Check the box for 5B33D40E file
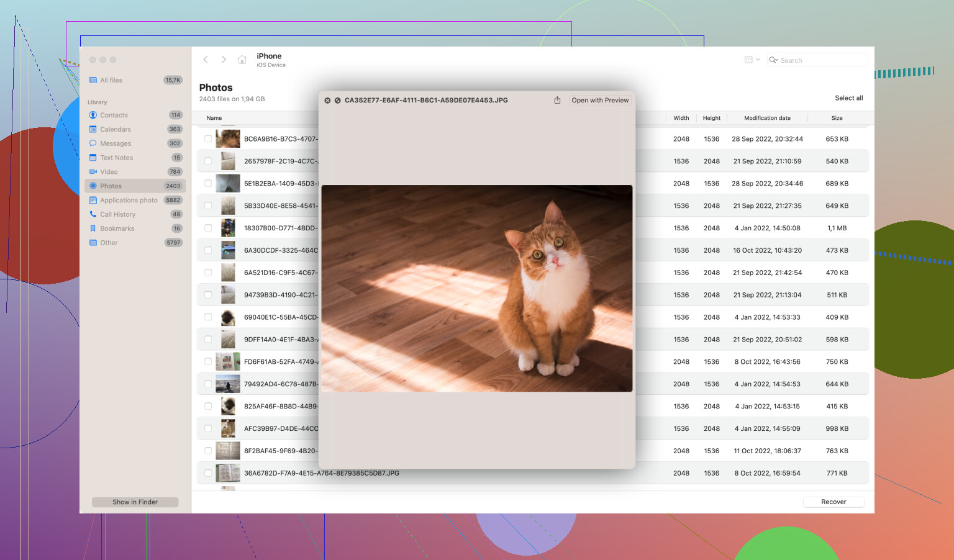 pyautogui.click(x=208, y=206)
